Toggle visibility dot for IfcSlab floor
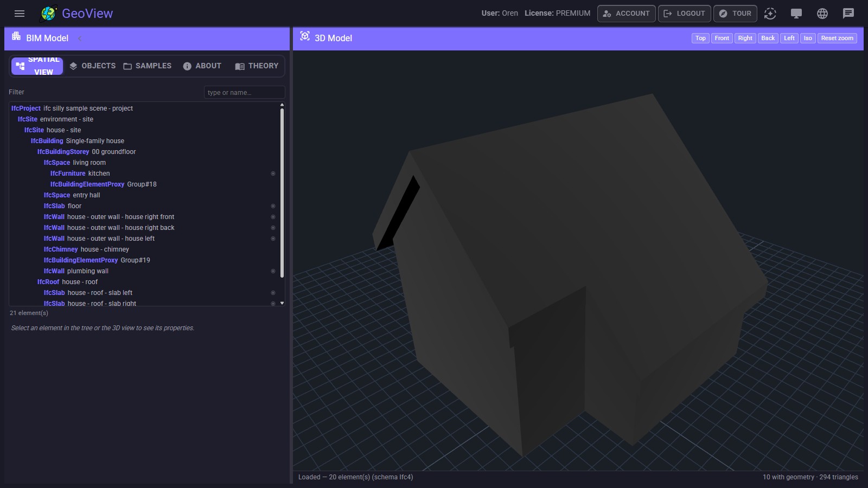 click(x=273, y=206)
